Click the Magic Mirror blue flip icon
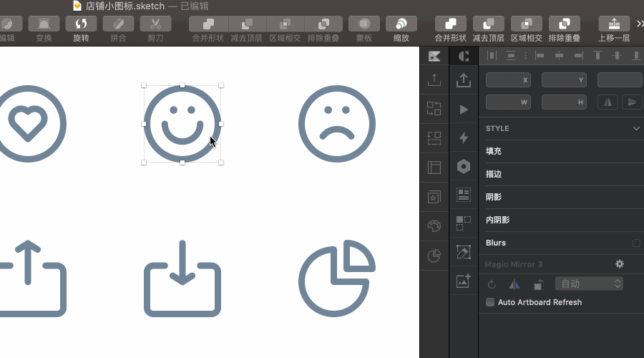 pyautogui.click(x=514, y=284)
